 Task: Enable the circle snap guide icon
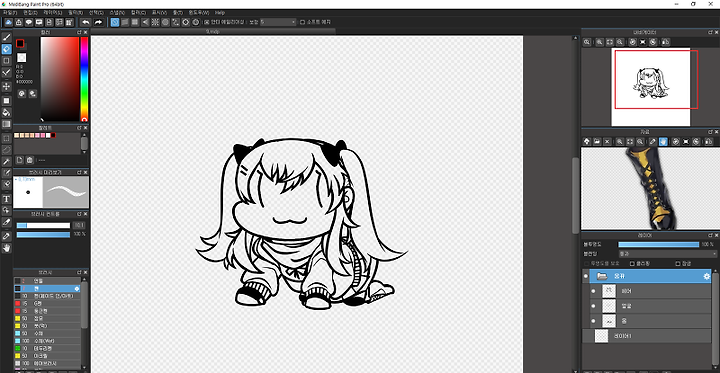pyautogui.click(x=165, y=22)
